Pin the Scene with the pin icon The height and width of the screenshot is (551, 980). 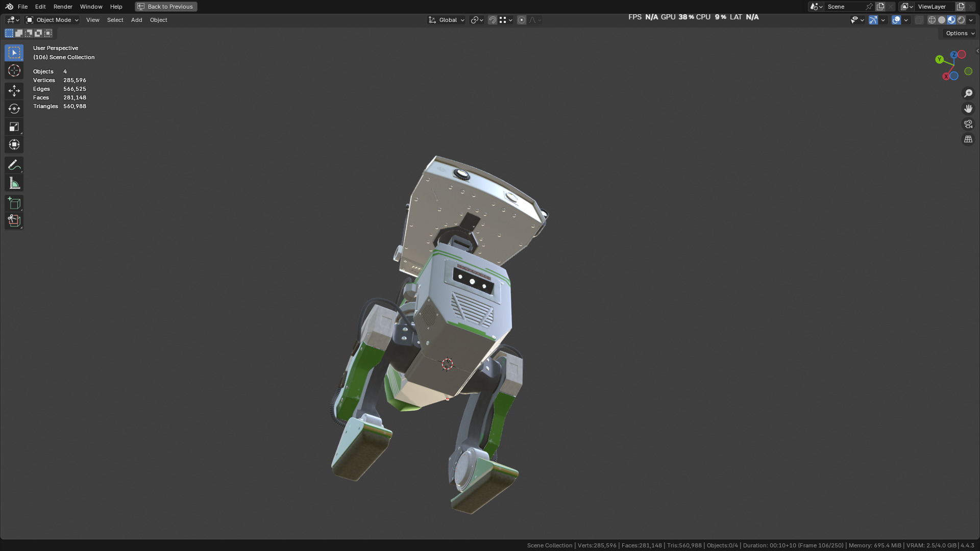tap(869, 7)
